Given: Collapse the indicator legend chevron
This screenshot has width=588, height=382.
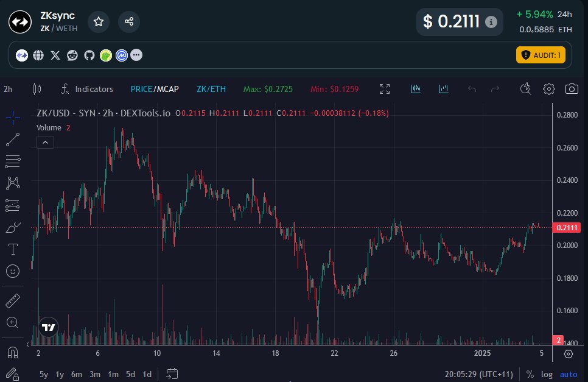Looking at the screenshot, I should click(x=46, y=143).
